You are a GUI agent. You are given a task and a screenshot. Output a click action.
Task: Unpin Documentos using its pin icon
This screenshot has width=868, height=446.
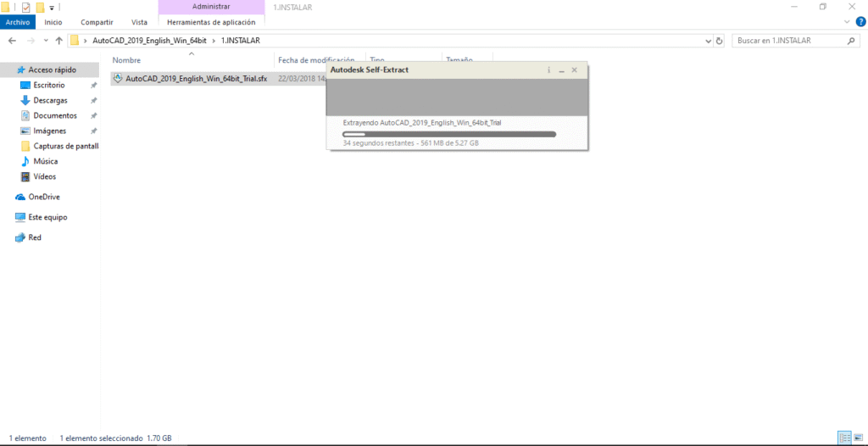[x=93, y=116]
